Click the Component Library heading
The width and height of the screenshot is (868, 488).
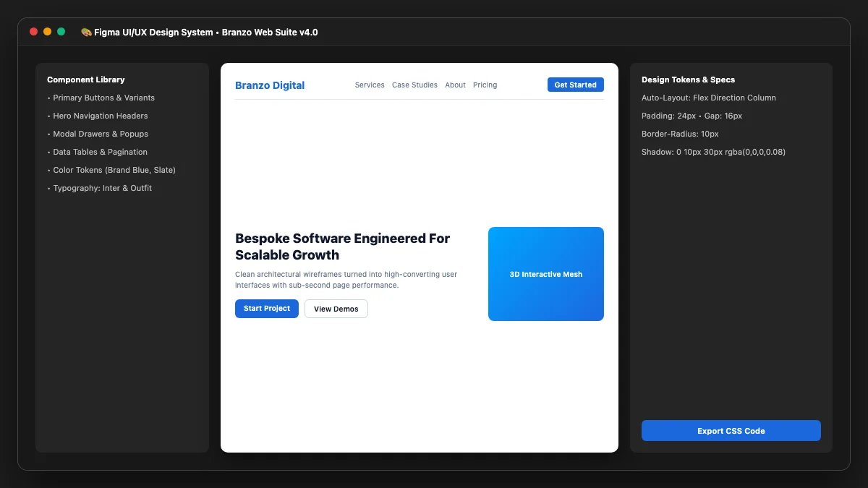(x=86, y=80)
